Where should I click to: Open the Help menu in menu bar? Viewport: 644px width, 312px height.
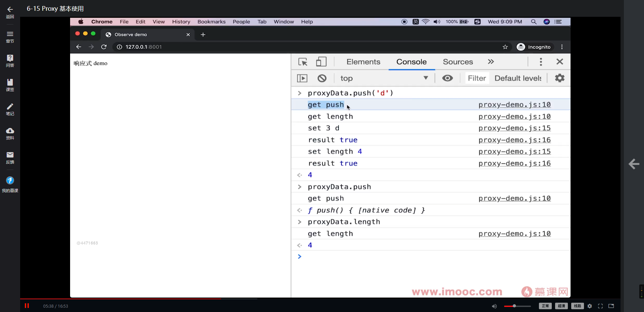click(307, 21)
